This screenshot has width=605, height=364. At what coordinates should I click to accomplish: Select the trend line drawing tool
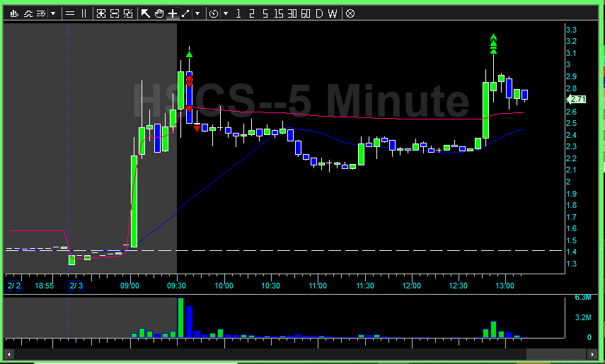coord(185,14)
